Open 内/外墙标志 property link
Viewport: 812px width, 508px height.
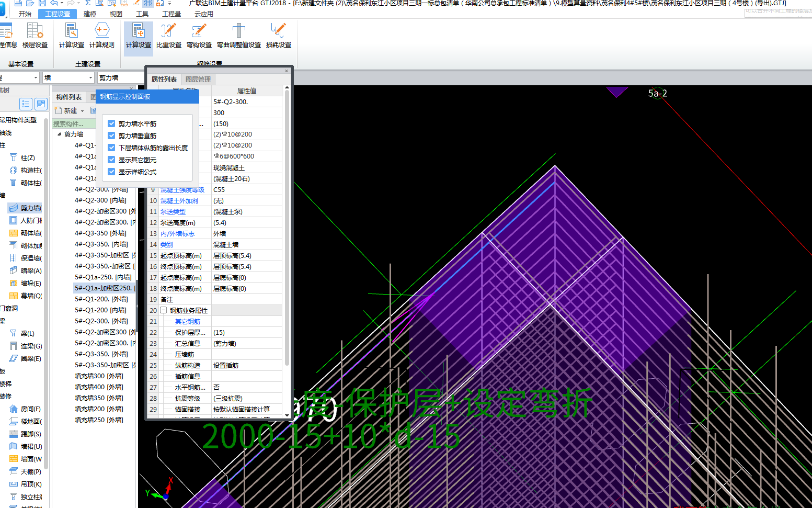point(177,233)
